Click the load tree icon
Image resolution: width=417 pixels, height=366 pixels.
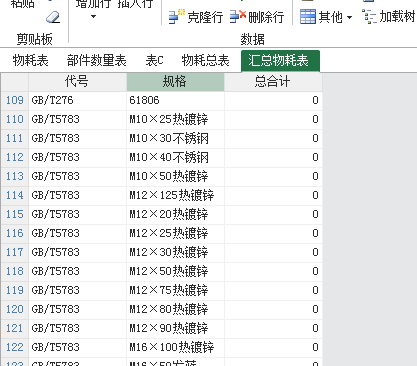pyautogui.click(x=369, y=17)
